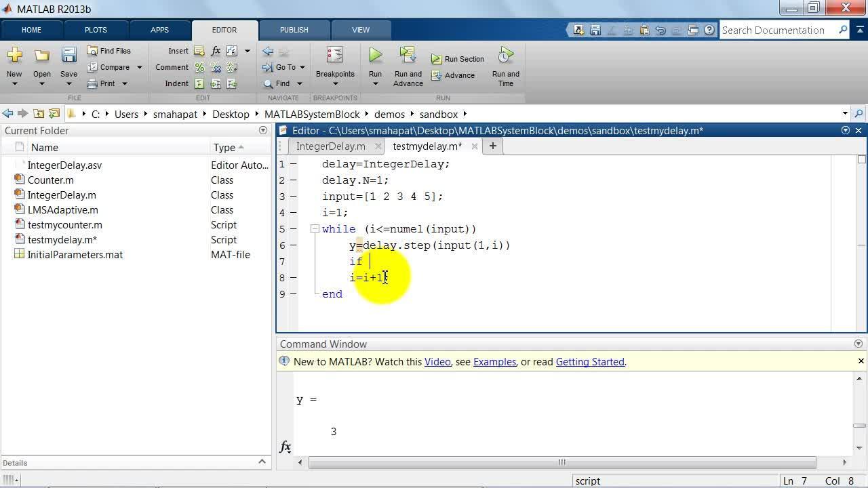The image size is (868, 488).
Task: Click the Save disk icon
Action: pyautogui.click(x=68, y=55)
